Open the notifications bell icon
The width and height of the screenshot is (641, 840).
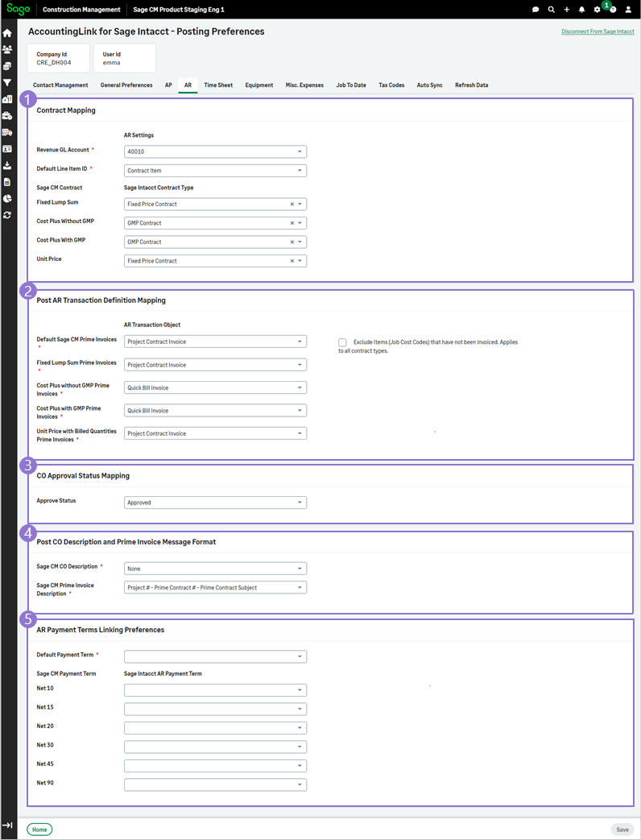click(581, 10)
